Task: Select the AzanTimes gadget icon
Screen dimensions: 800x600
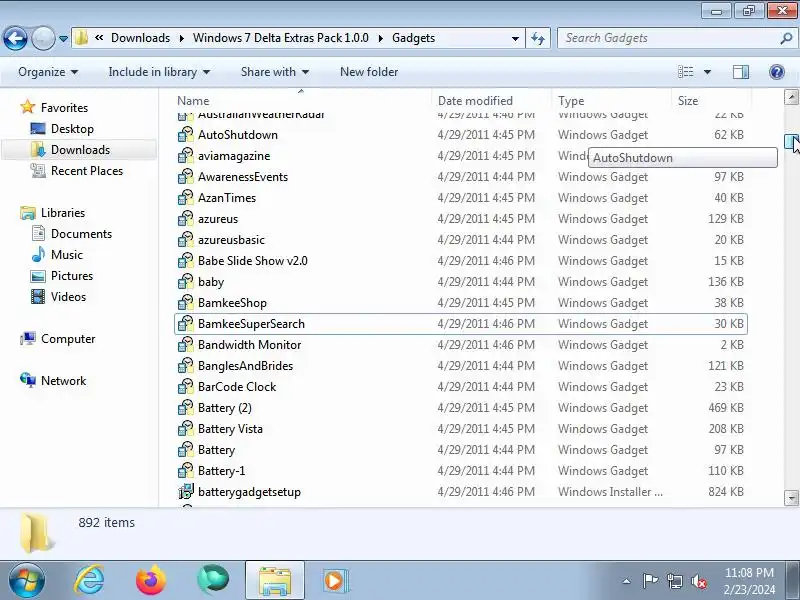Action: click(x=186, y=197)
